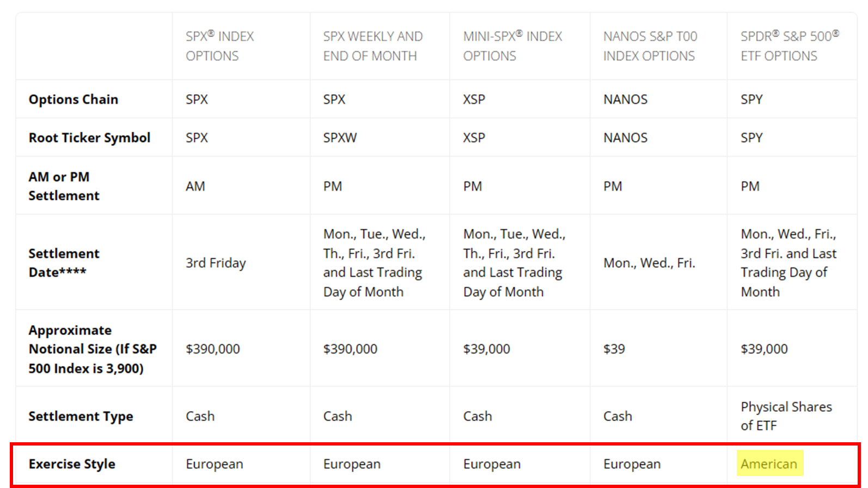This screenshot has width=868, height=488.
Task: Click "Cash" in the SPX Index column
Action: pos(200,416)
